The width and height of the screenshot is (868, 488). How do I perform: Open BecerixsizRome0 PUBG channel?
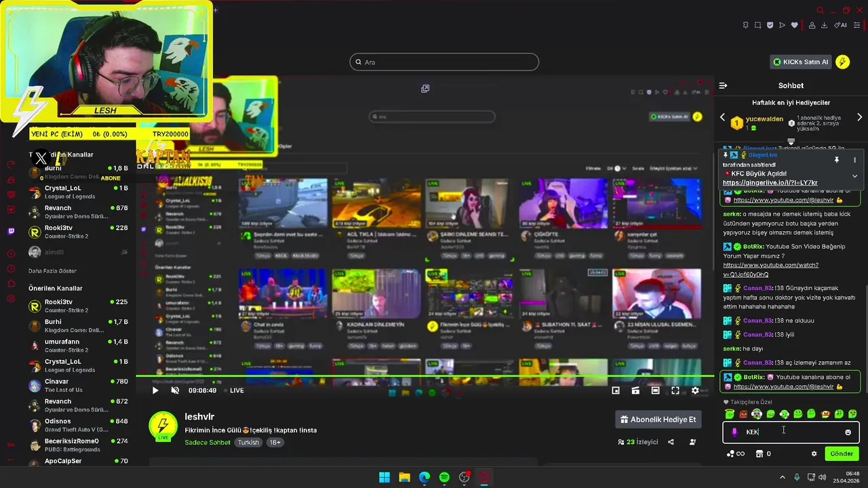[79, 445]
